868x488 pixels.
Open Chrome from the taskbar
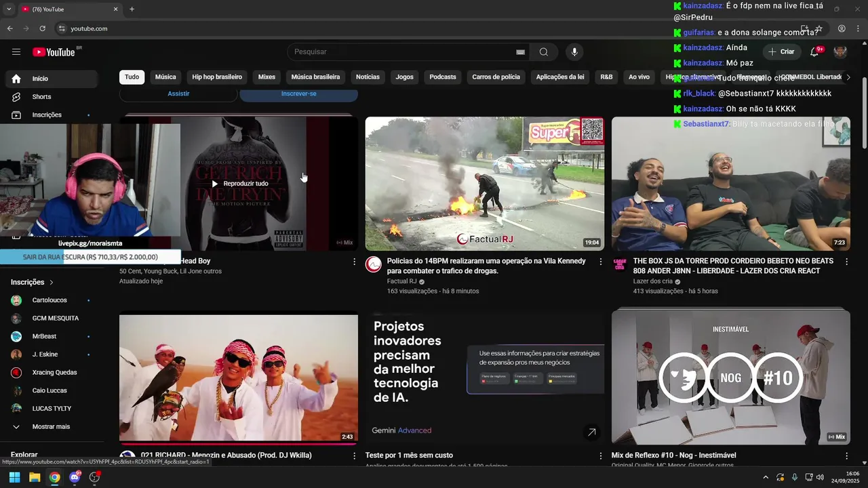tap(54, 477)
